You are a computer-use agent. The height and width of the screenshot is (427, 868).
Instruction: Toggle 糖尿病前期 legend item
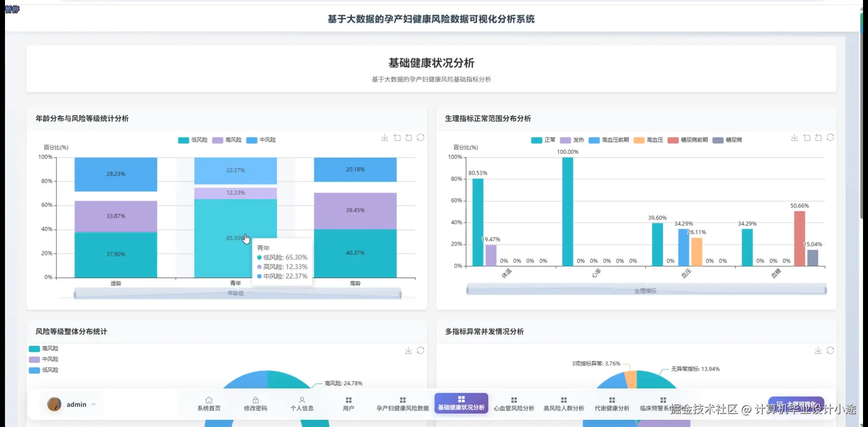coord(688,140)
